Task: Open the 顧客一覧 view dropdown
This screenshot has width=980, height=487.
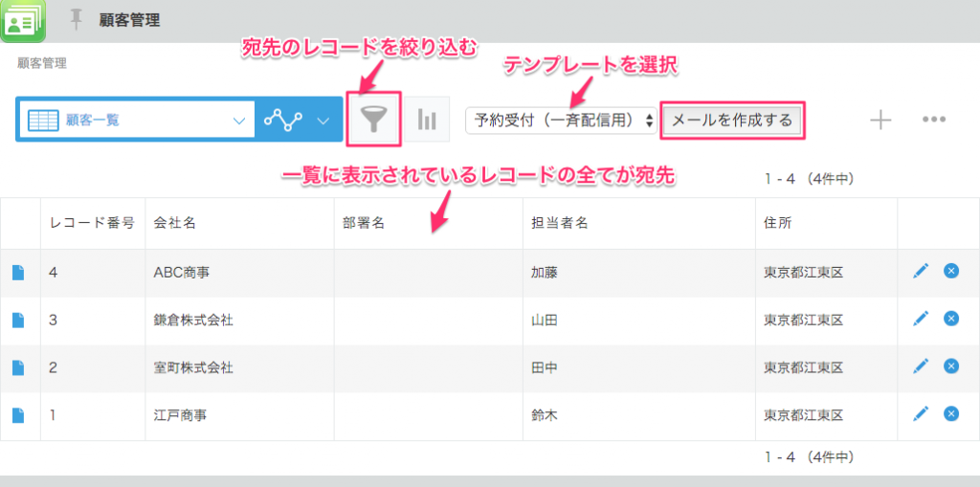Action: coord(136,120)
